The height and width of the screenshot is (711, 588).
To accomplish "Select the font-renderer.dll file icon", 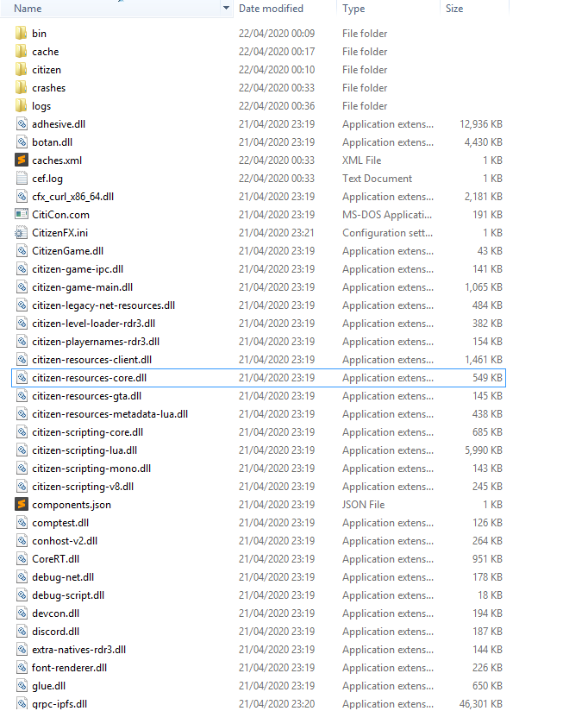I will tap(22, 668).
